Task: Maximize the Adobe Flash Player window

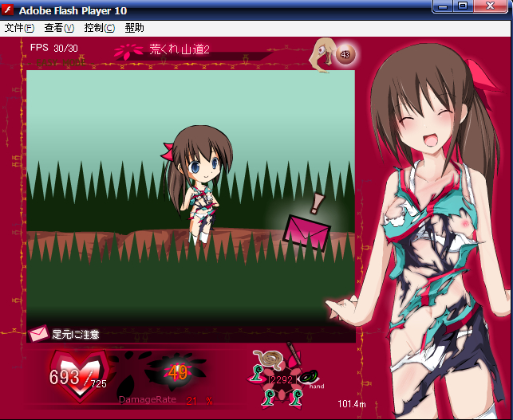Action: coord(463,6)
